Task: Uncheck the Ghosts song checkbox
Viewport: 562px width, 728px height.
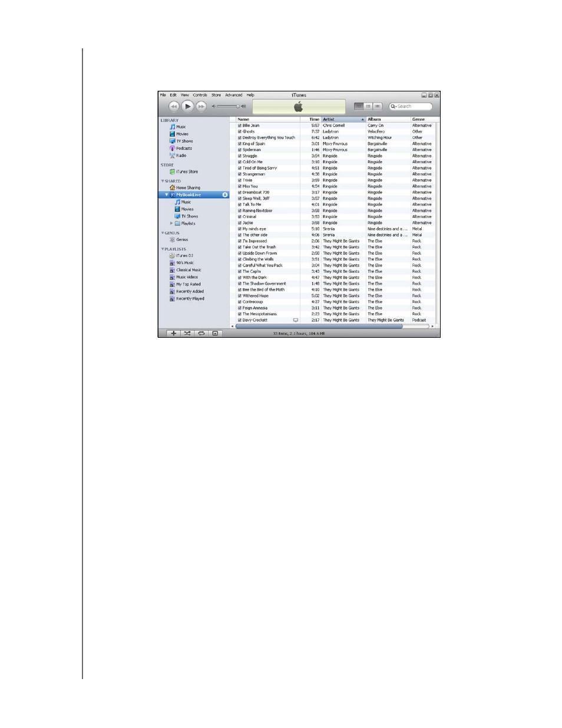Action: point(240,131)
